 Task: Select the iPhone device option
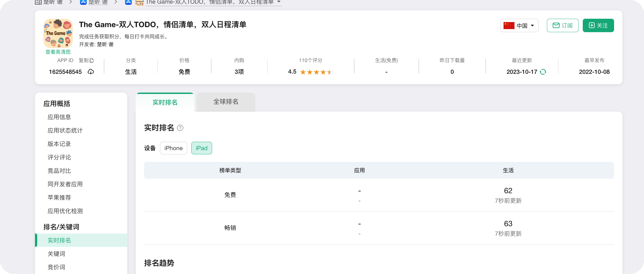coord(173,148)
